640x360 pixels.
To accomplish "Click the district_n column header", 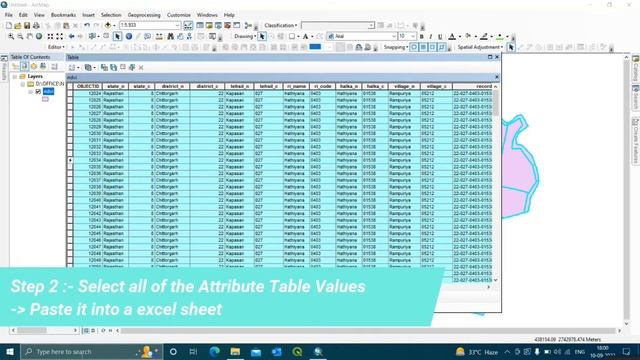I will (x=172, y=87).
